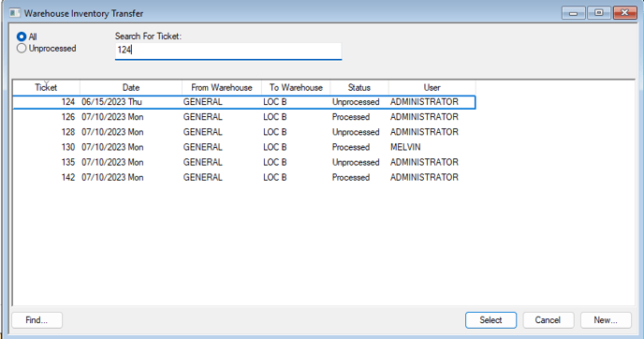Click the Search For Ticket input field
The height and width of the screenshot is (339, 644).
coord(228,51)
